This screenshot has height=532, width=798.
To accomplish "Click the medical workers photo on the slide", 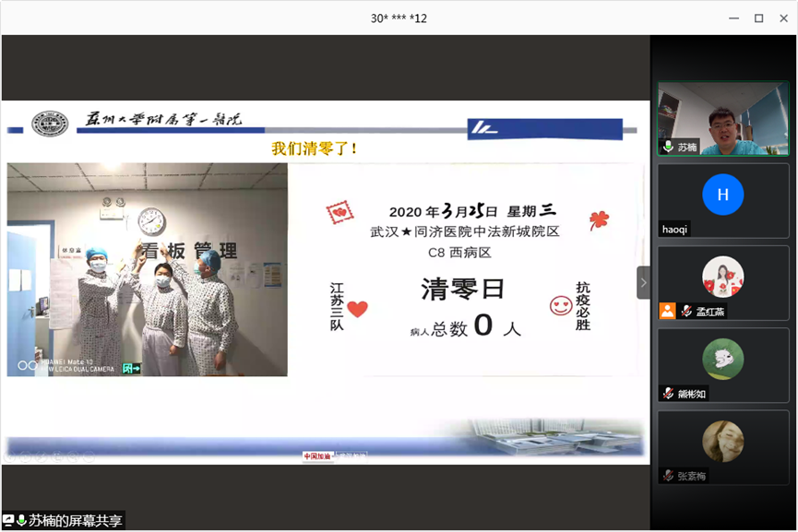I will pyautogui.click(x=148, y=270).
